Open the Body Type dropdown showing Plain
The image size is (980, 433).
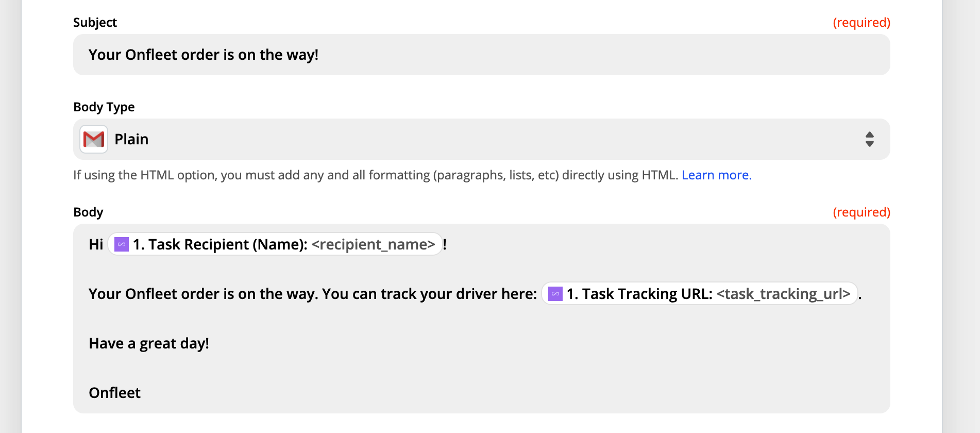pos(482,139)
